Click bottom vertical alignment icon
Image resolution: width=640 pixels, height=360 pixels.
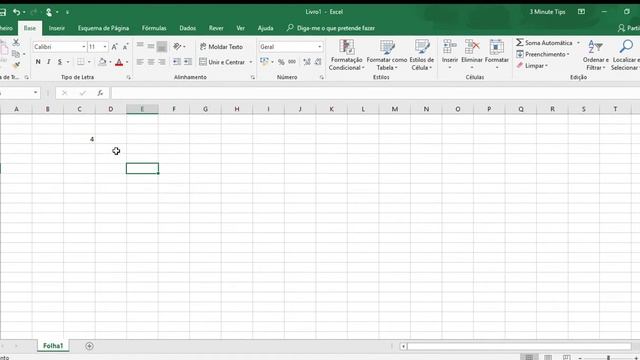point(162,47)
